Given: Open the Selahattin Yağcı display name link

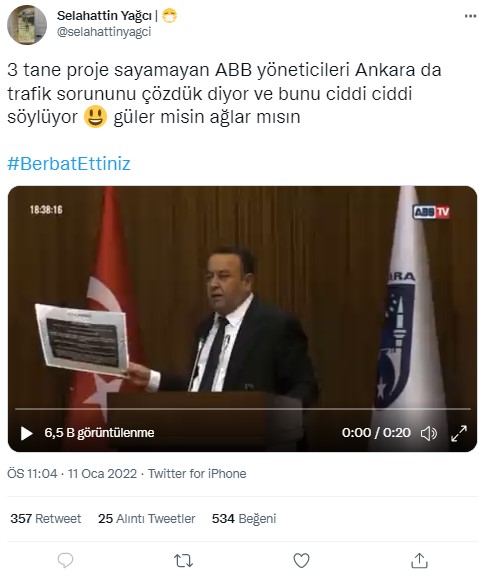Looking at the screenshot, I should [104, 16].
